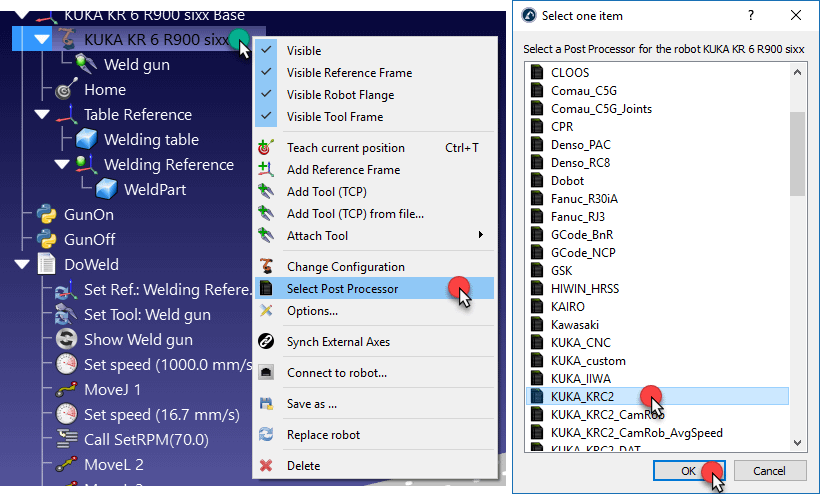
Task: Select the KUKA_IIWA post processor
Action: pyautogui.click(x=580, y=378)
